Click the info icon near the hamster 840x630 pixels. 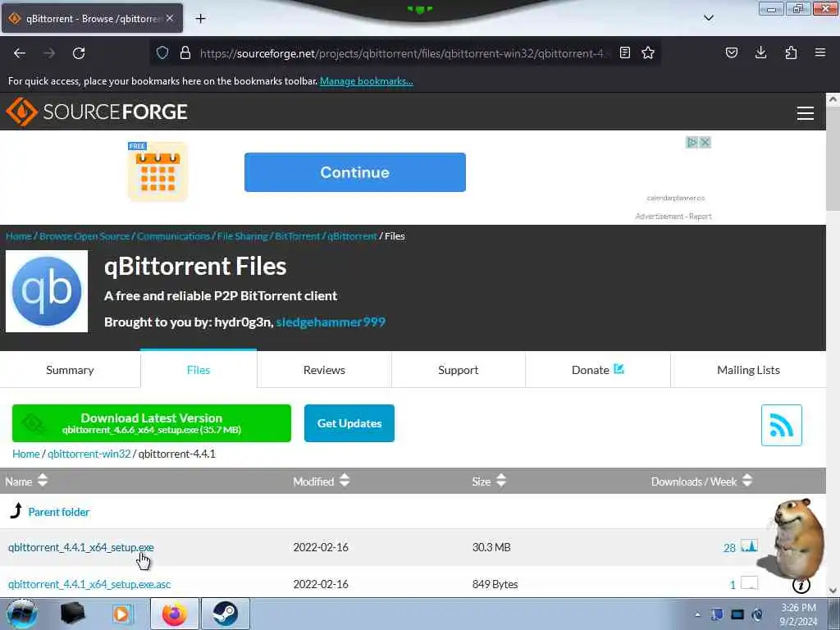[x=801, y=585]
